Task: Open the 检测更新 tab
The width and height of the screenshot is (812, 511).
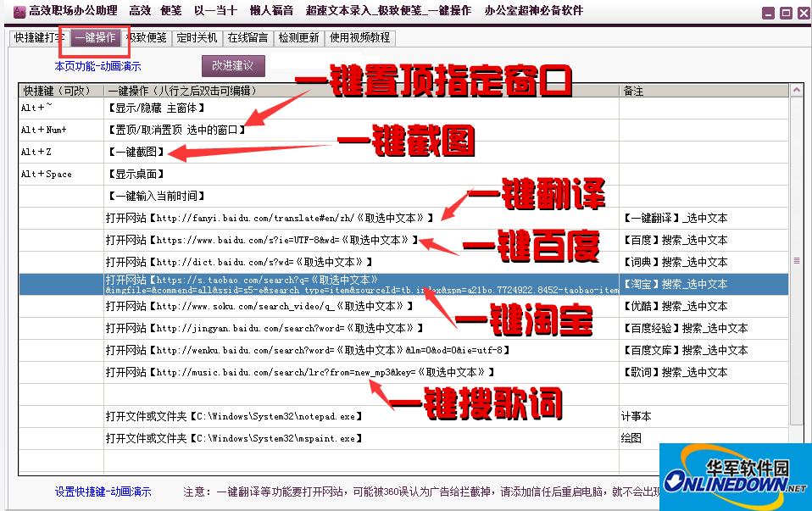Action: click(299, 38)
